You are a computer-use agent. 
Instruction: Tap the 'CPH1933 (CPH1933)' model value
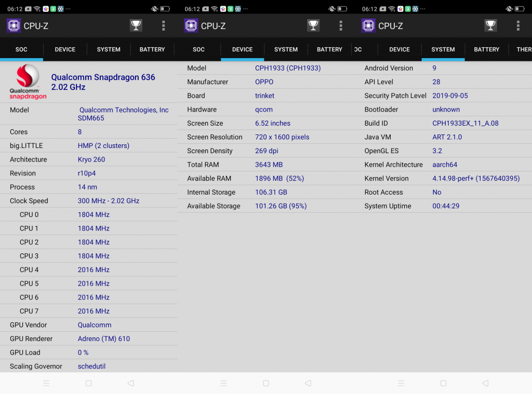pyautogui.click(x=288, y=68)
